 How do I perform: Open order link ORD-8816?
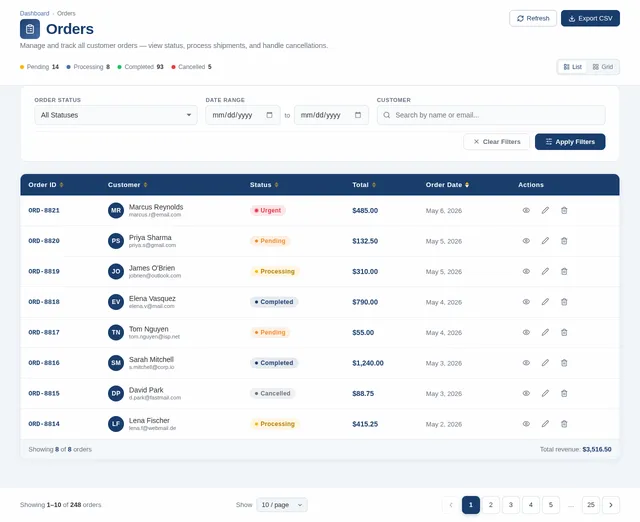point(44,363)
